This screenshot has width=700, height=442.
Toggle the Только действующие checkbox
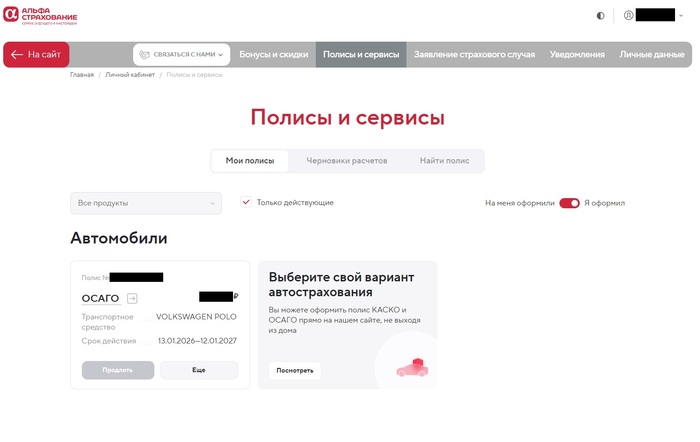tap(246, 202)
